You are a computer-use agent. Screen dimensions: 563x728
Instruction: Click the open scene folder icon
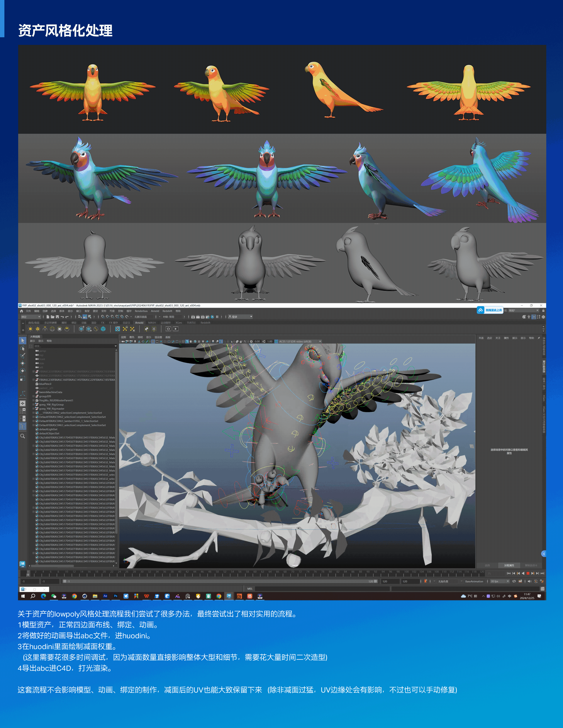tap(52, 317)
